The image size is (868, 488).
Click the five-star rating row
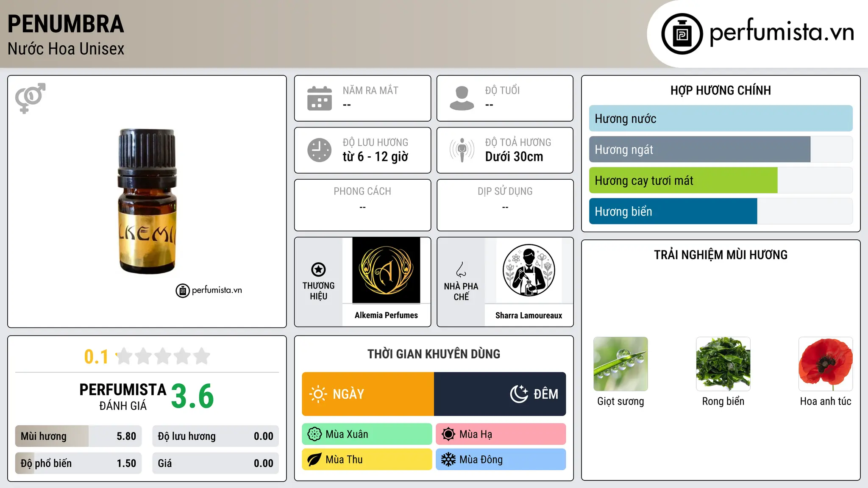[163, 356]
